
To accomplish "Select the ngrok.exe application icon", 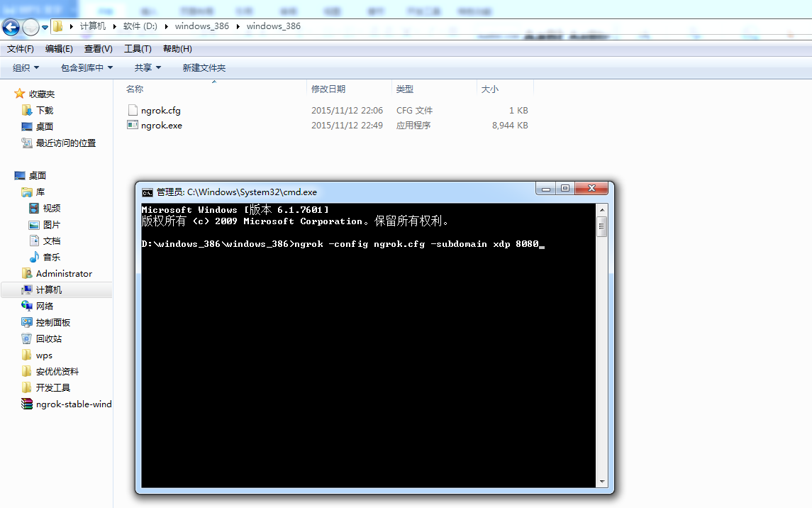I will coord(133,126).
